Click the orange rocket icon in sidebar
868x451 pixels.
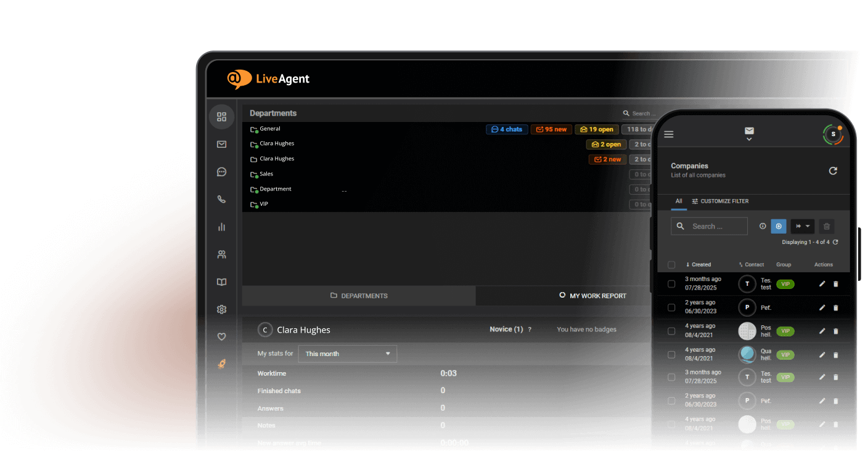[221, 364]
